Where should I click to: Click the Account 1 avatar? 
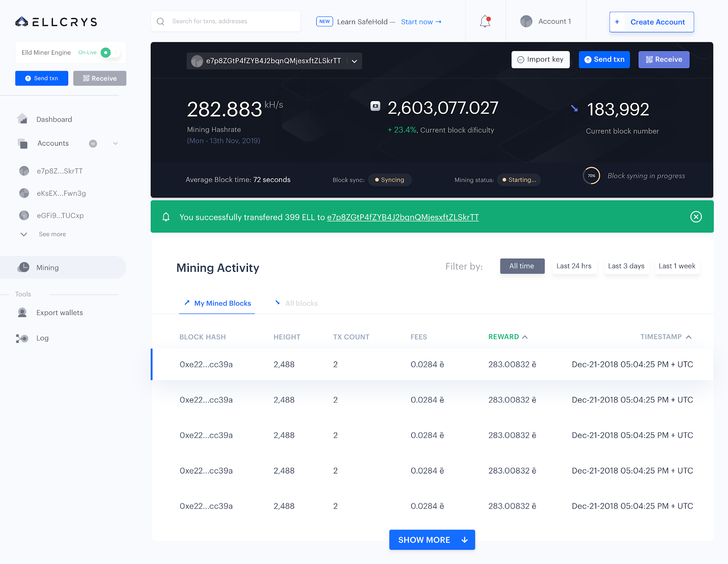point(526,21)
